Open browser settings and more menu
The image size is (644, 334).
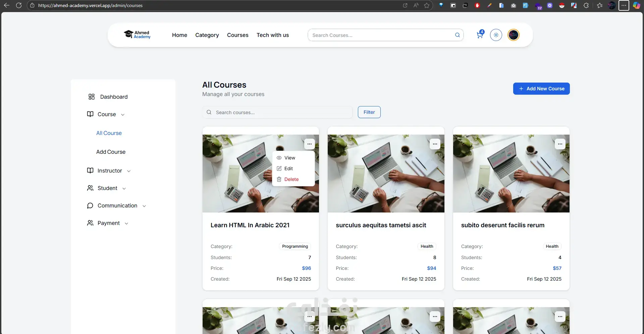(x=624, y=5)
